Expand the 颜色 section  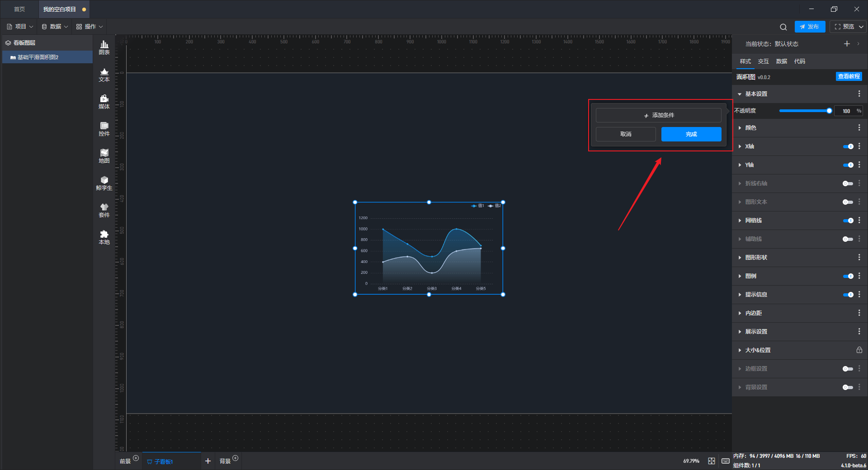click(x=740, y=128)
